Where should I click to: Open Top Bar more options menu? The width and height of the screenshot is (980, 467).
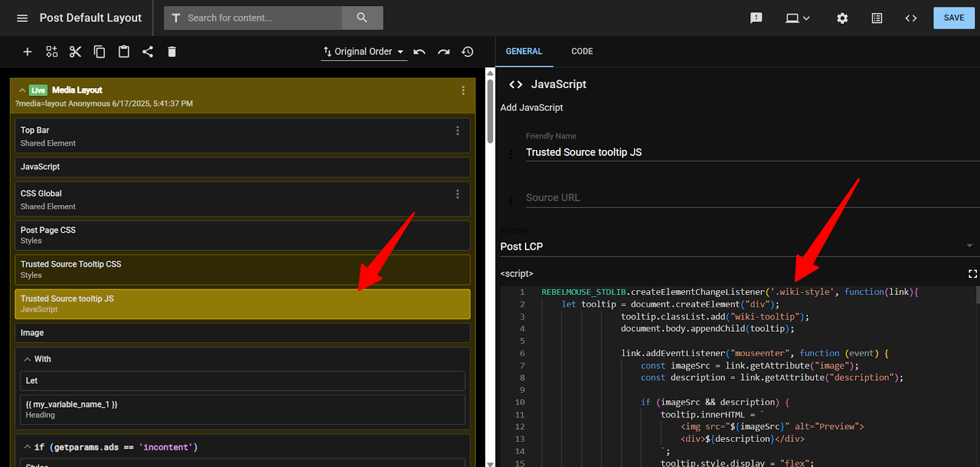pos(458,130)
